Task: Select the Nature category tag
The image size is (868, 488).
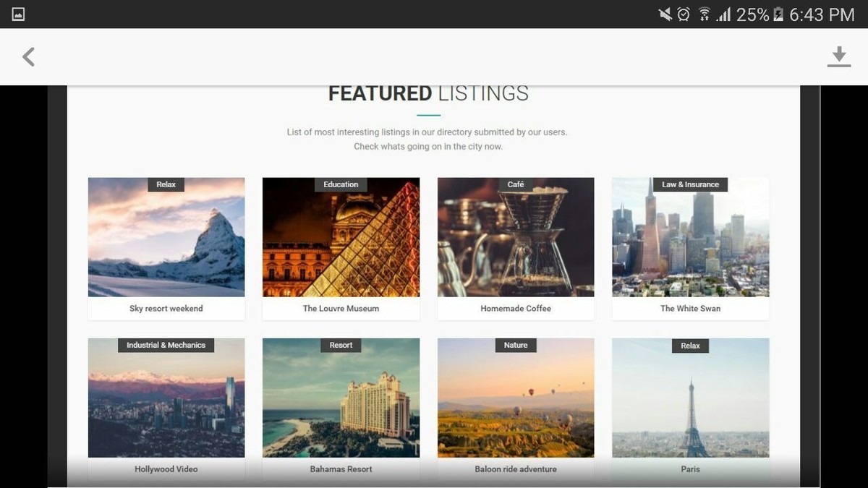Action: pyautogui.click(x=516, y=345)
